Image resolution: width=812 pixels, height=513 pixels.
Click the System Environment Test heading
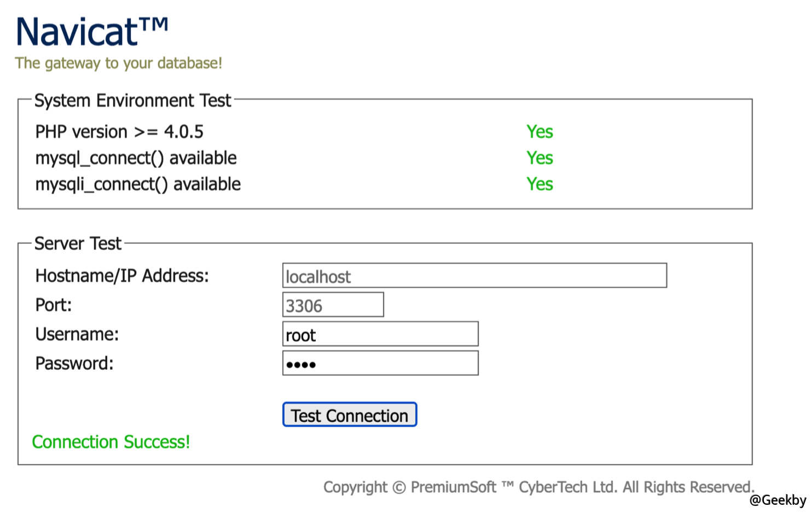(x=133, y=101)
